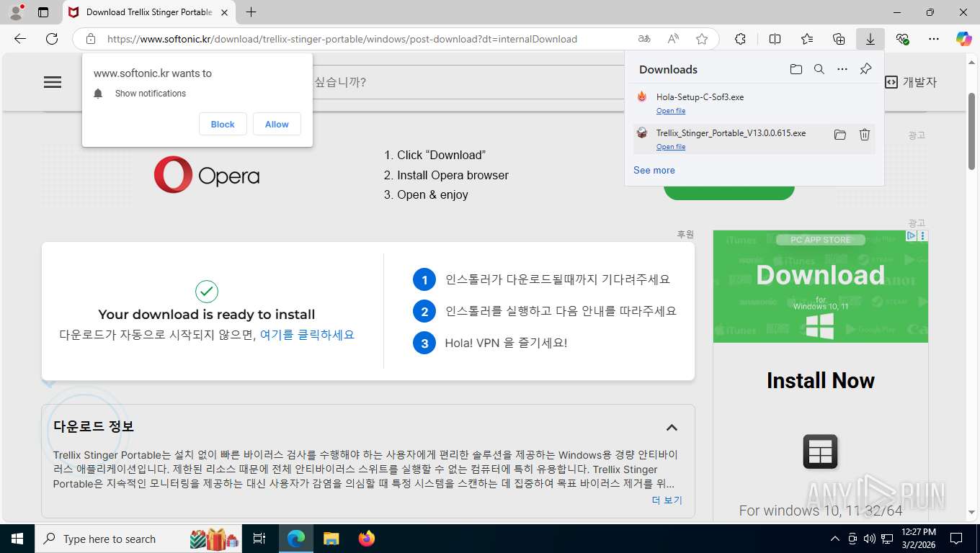Allow notifications from softonic.kr
The height and width of the screenshot is (553, 980).
click(x=277, y=124)
